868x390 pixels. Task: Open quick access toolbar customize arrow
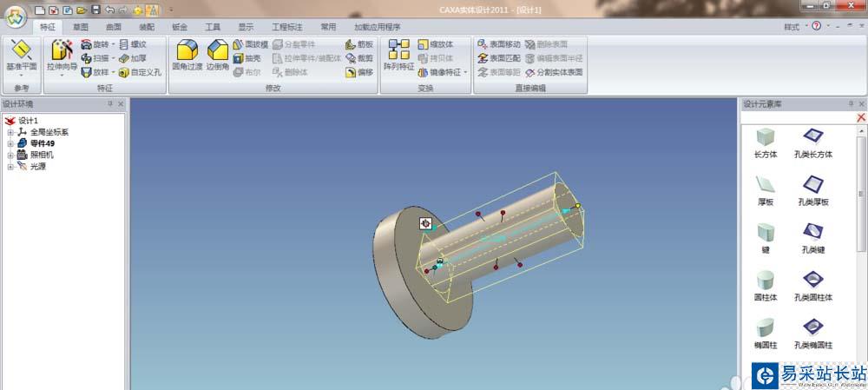coord(171,10)
